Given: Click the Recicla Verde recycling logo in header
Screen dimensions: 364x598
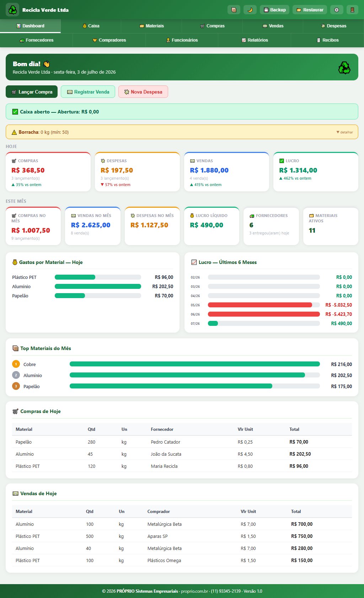Looking at the screenshot, I should (x=12, y=10).
